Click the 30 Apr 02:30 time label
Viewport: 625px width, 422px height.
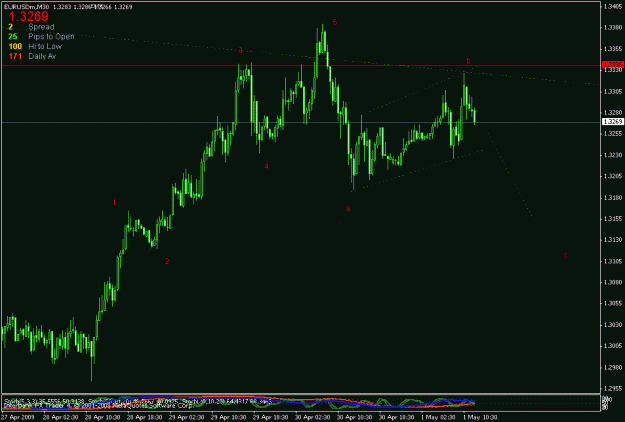313,417
